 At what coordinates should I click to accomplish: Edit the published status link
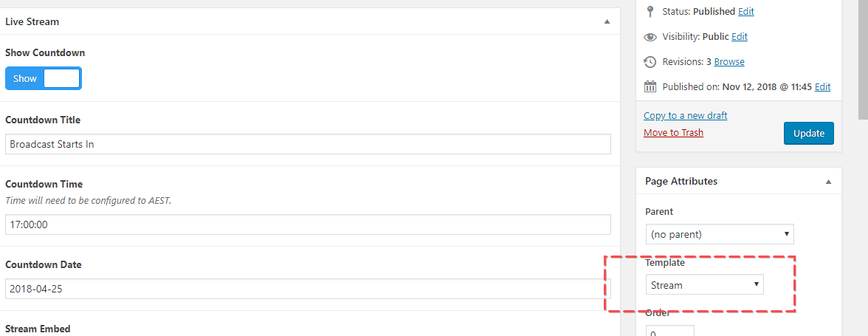tap(746, 11)
